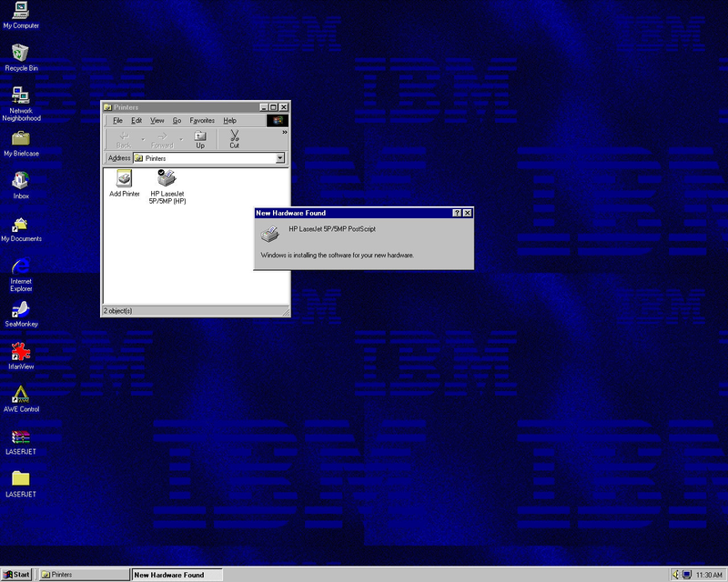Click the Up toolbar button in Printers
Screen dimensions: 728x582
[x=200, y=139]
